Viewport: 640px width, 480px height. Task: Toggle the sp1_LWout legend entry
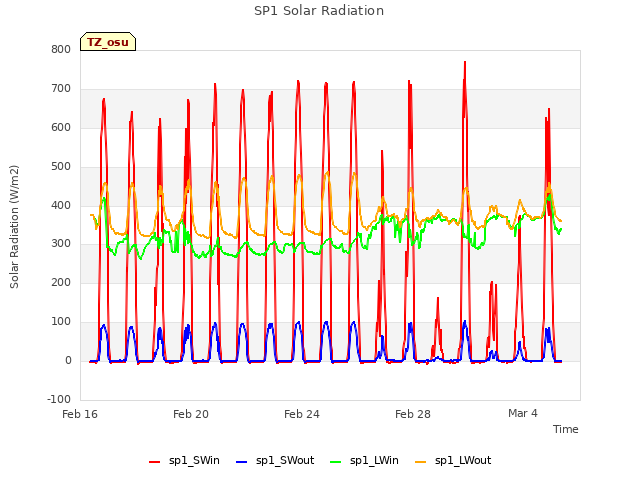[x=453, y=461]
